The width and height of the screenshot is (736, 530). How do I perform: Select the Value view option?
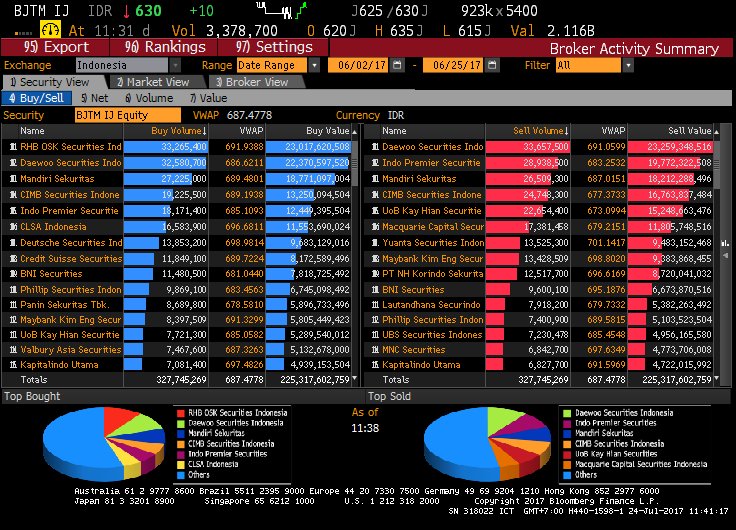pos(208,98)
